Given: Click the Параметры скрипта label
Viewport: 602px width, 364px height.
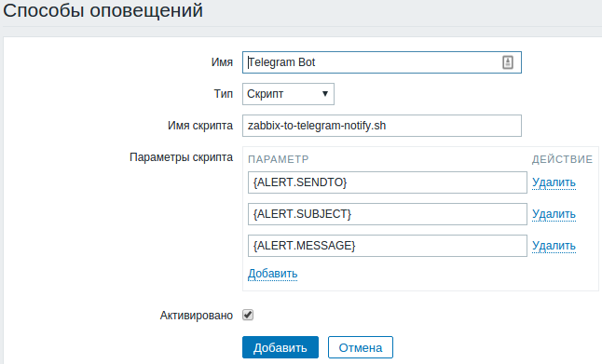Looking at the screenshot, I should click(181, 157).
